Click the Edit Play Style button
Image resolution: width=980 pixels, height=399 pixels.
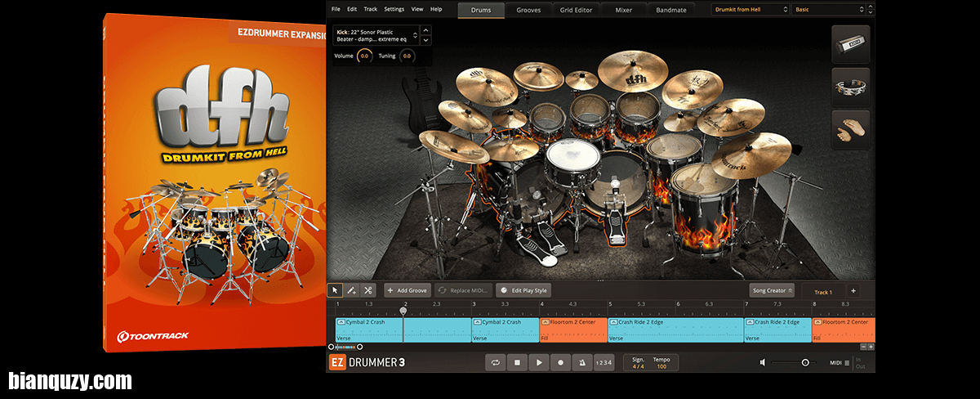pyautogui.click(x=523, y=290)
